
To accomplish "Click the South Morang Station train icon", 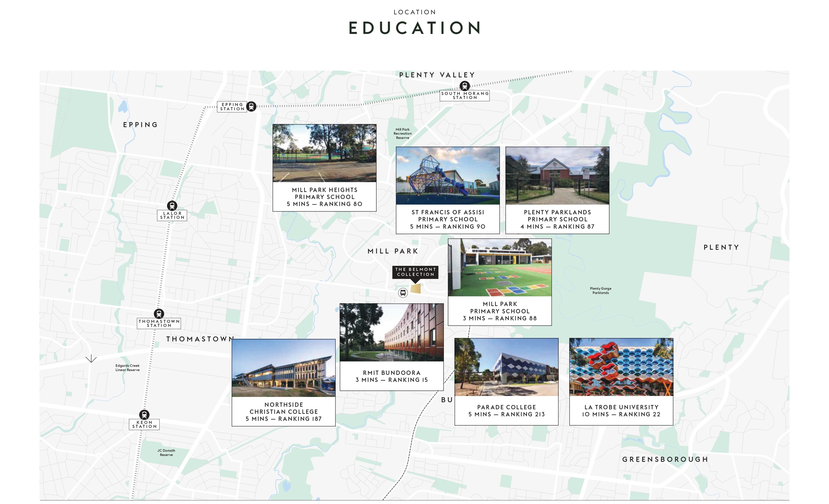I will [x=465, y=86].
